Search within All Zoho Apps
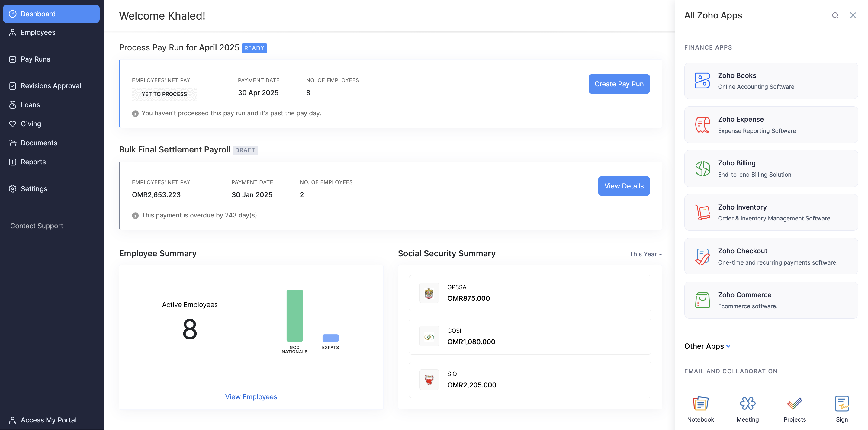Screen dimensions: 868x430 pyautogui.click(x=835, y=15)
